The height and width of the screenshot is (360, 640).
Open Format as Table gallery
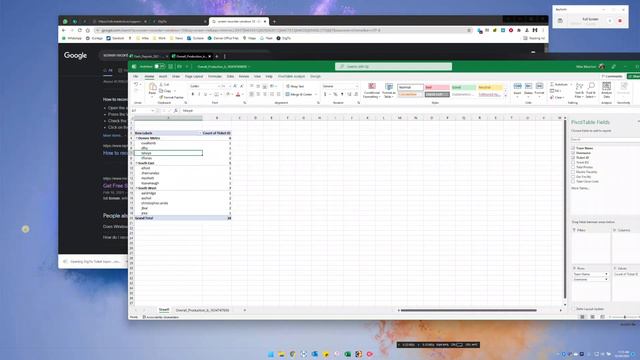pos(389,91)
